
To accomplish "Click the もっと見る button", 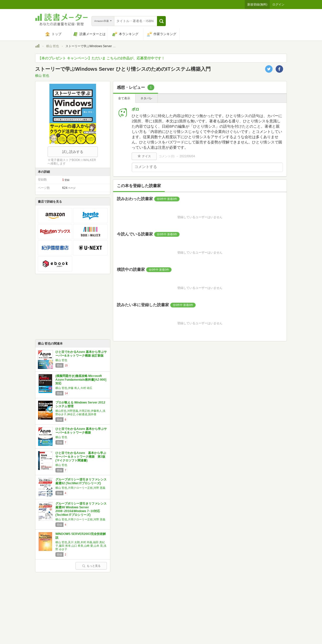I will tap(91, 566).
